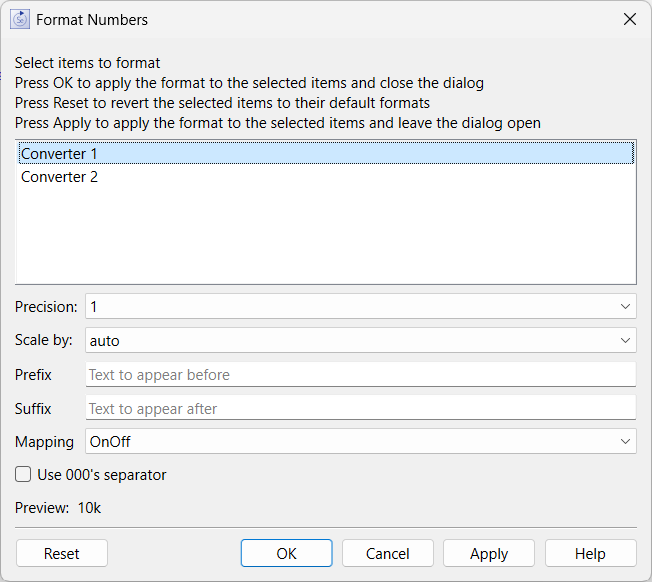Image resolution: width=652 pixels, height=582 pixels.
Task: Click the Use 000's separator label
Action: [102, 474]
